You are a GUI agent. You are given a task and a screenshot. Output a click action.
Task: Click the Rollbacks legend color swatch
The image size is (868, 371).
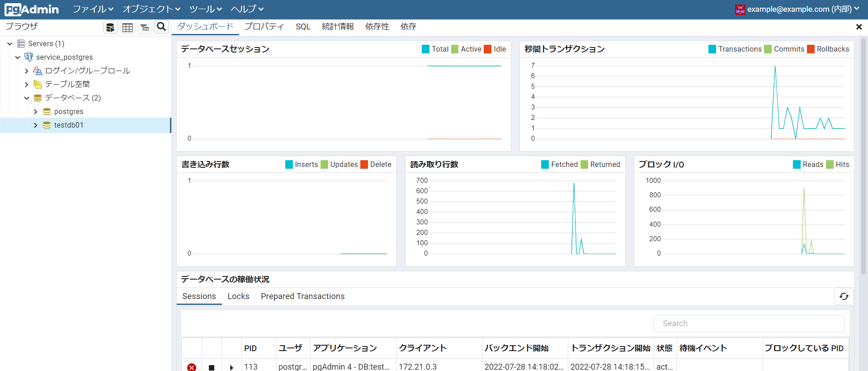(811, 49)
